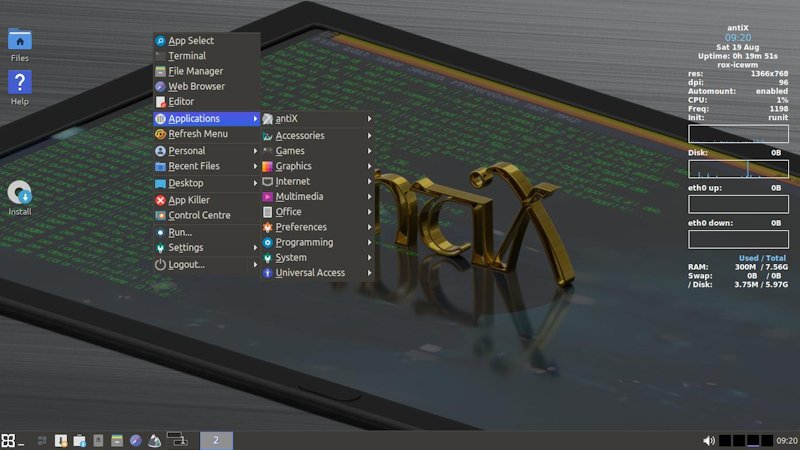Expand the Recent Files submenu
The image size is (800, 450).
207,166
